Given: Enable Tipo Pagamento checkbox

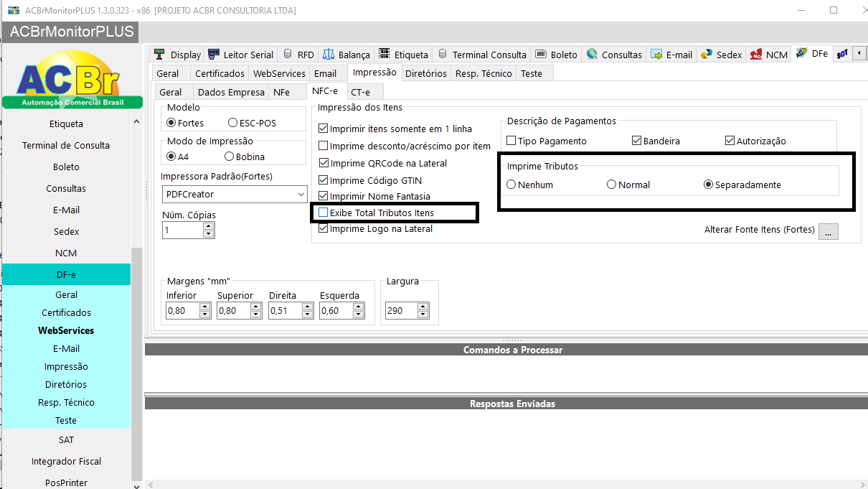Looking at the screenshot, I should click(x=511, y=141).
